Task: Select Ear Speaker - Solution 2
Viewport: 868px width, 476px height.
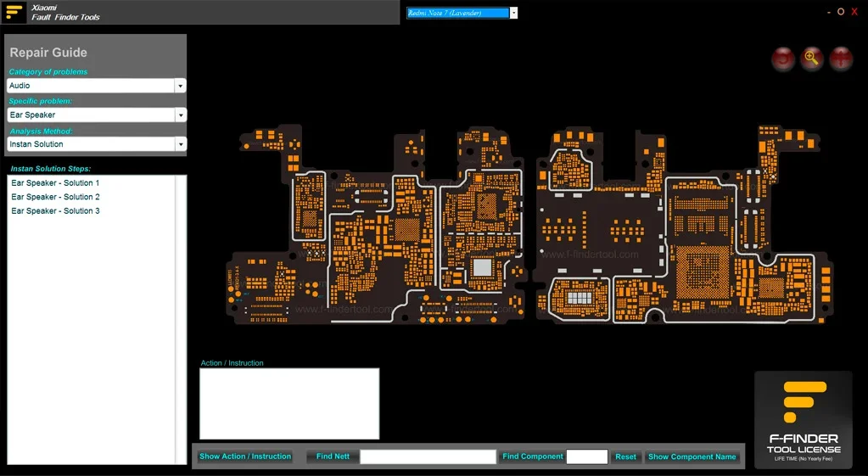Action: tap(55, 197)
